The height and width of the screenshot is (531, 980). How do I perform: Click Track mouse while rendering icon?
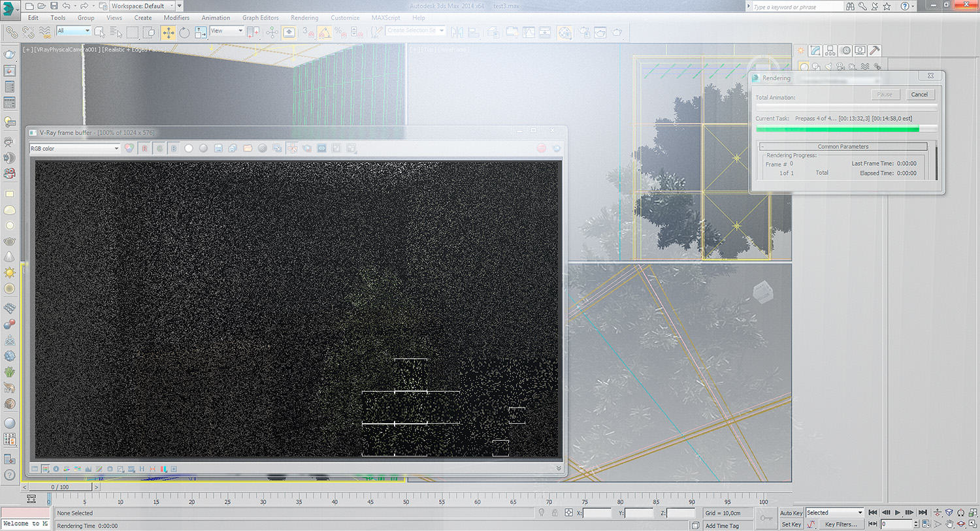coord(292,148)
